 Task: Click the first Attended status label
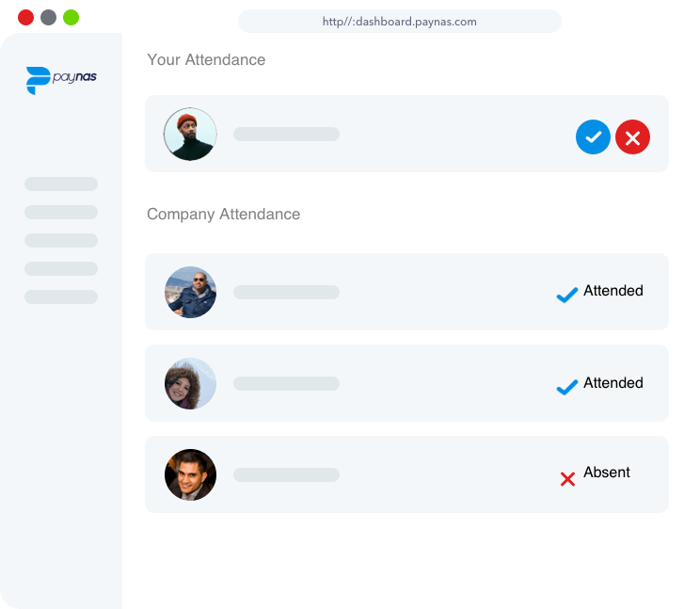coord(612,291)
